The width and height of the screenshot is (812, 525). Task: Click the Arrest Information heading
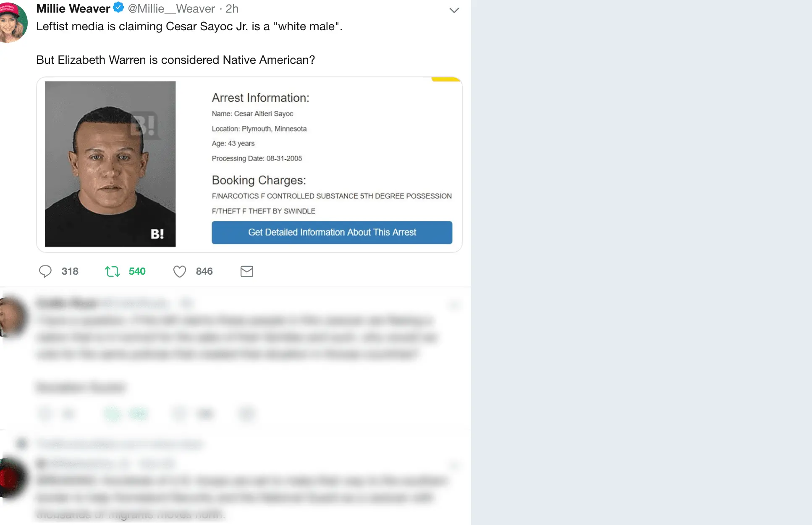point(260,97)
